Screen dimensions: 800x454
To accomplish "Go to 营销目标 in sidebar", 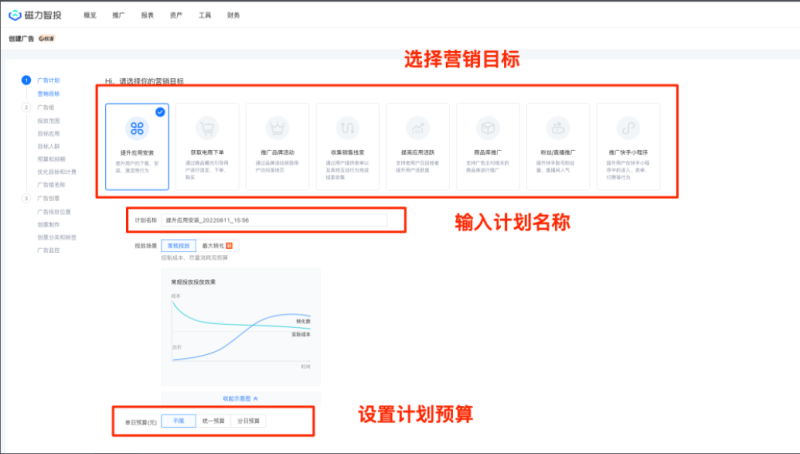I will [x=48, y=94].
